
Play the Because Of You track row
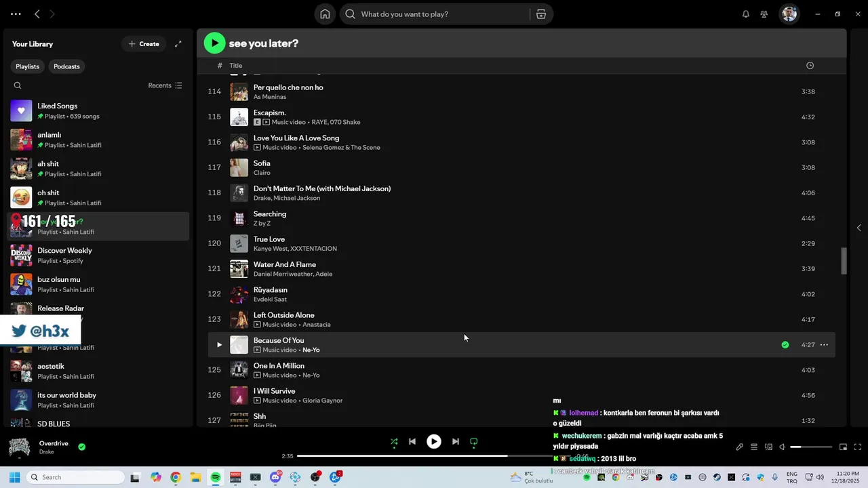219,345
